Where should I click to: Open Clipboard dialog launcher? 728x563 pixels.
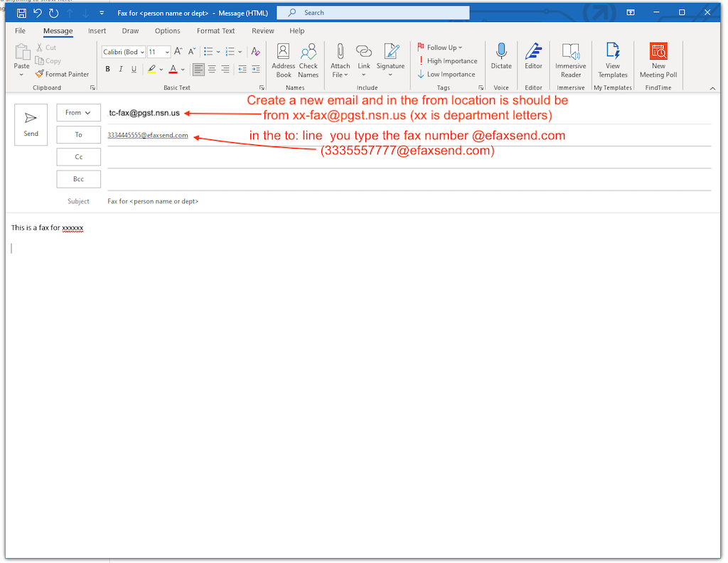pyautogui.click(x=92, y=87)
